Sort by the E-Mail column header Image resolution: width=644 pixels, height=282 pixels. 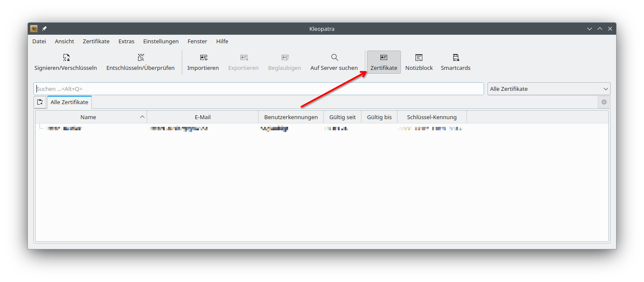coord(202,117)
